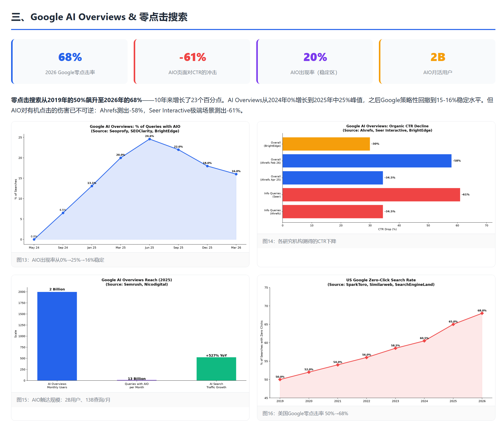This screenshot has width=504, height=425.
Task: Click the 16.0% data label
Action: 236,171
